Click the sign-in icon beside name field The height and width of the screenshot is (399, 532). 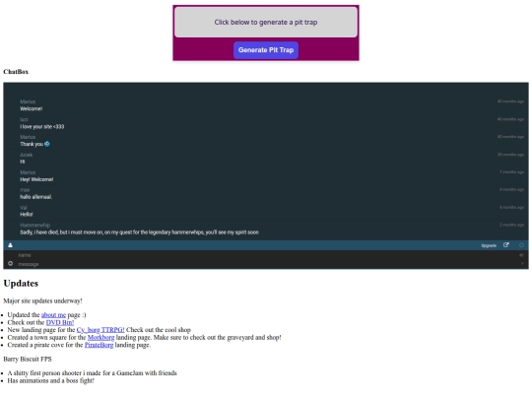tap(521, 255)
